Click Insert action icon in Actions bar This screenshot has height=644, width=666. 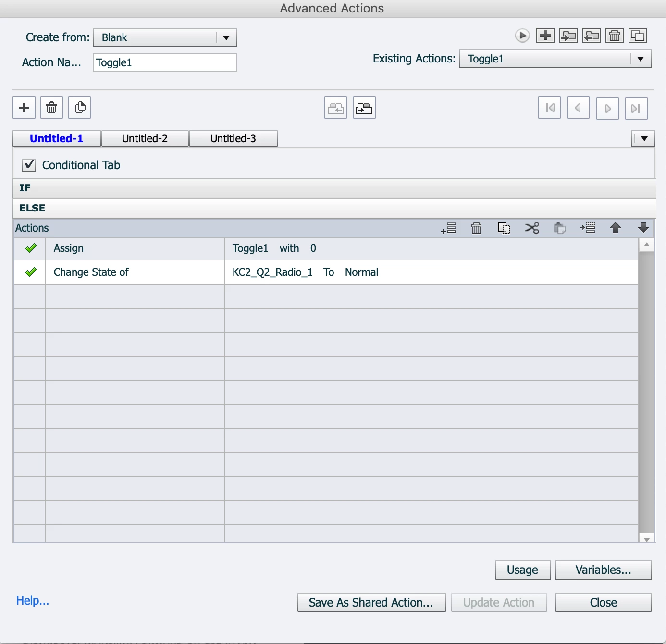pyautogui.click(x=588, y=228)
